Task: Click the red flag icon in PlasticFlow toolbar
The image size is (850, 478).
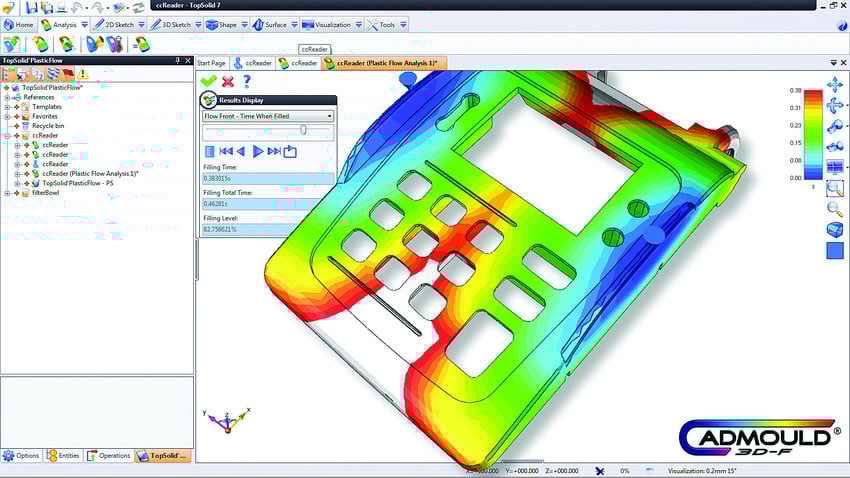Action: [68, 74]
